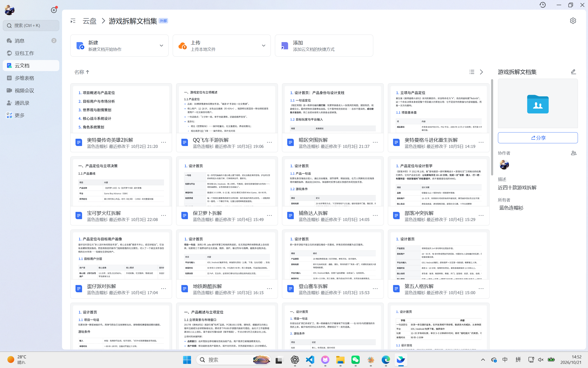This screenshot has height=368, width=588.
Task: Open 保卫萝卜拆解 thumbnail preview
Action: pos(227,181)
